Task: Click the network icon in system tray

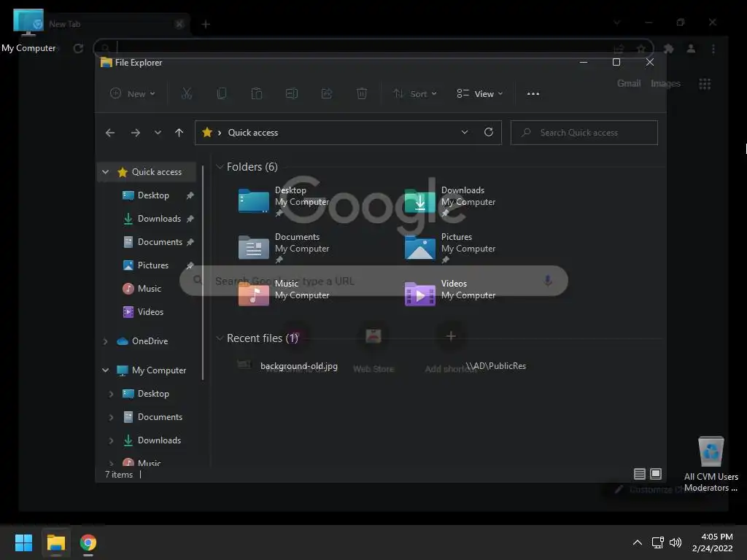Action: point(658,542)
